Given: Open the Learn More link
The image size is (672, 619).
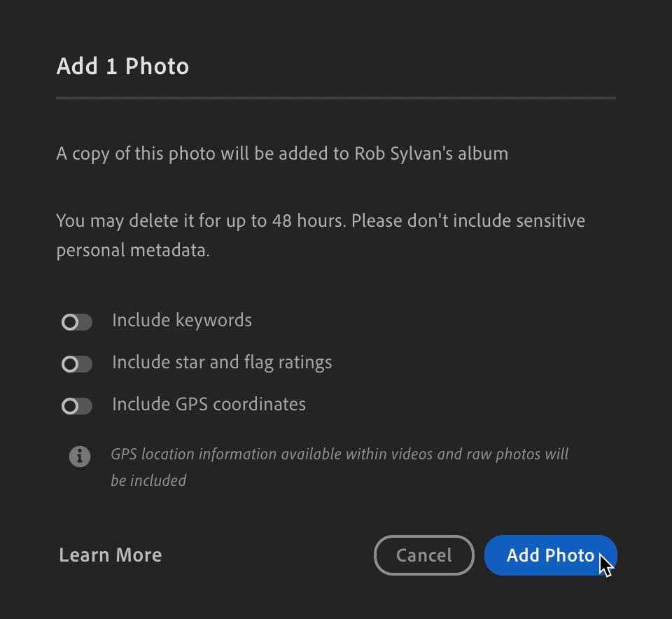Looking at the screenshot, I should click(111, 555).
